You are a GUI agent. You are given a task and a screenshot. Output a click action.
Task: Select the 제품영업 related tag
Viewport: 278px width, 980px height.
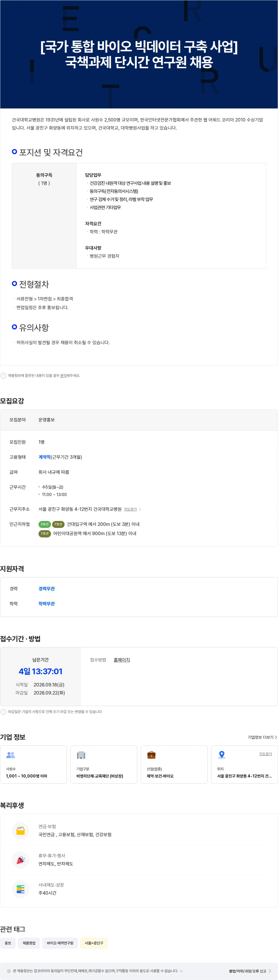(x=29, y=943)
